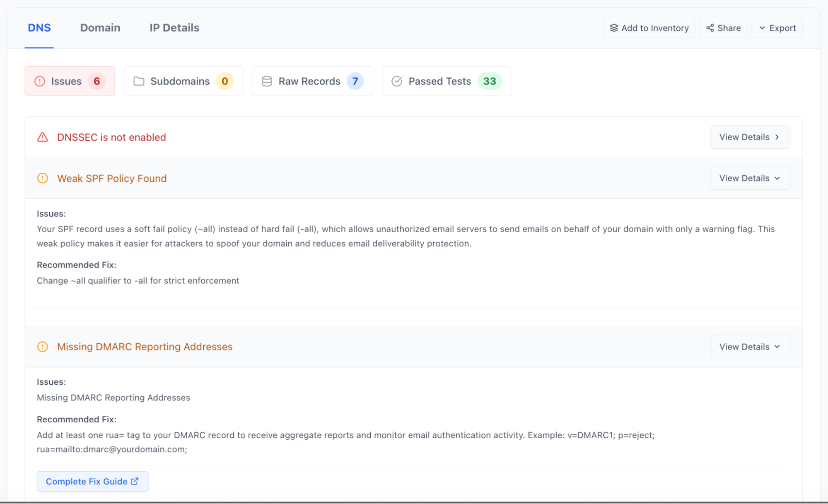
Task: Click the orange warning icon beside Missing DMARC
Action: [43, 347]
